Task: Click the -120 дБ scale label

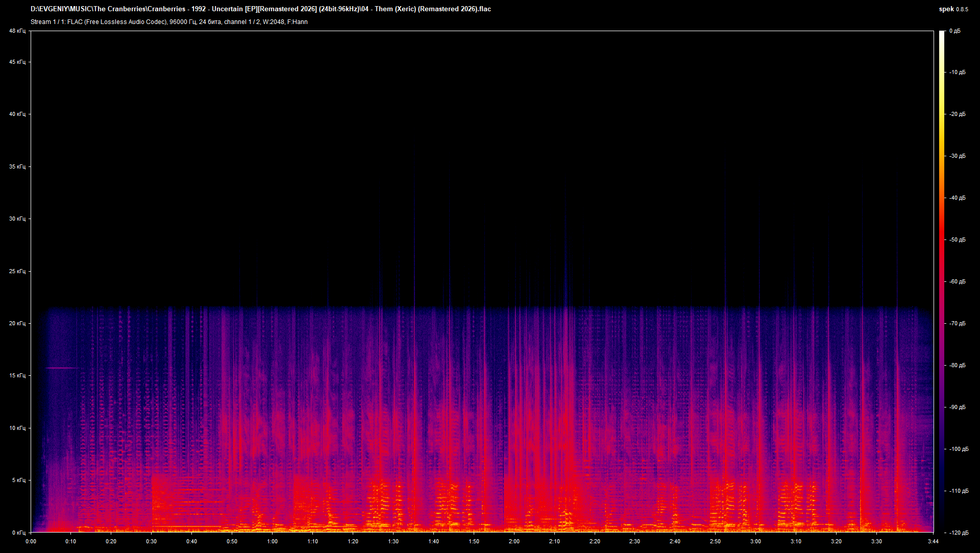Action: point(958,533)
